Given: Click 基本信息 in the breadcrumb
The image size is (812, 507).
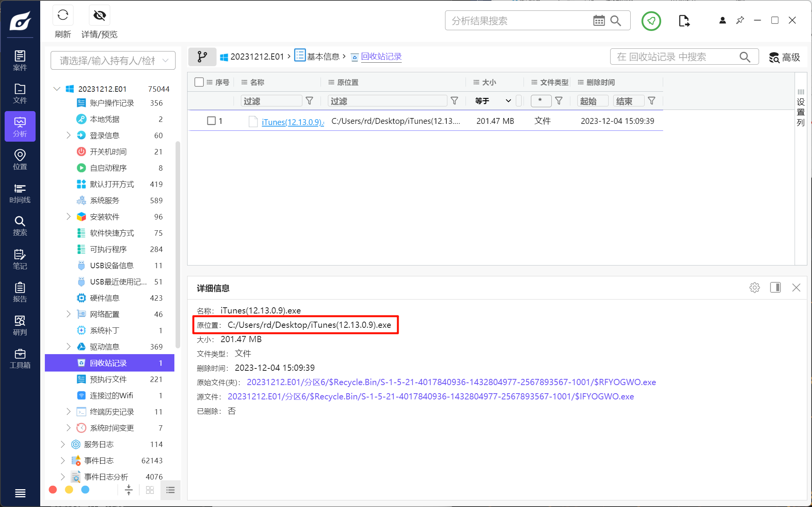Looking at the screenshot, I should click(x=323, y=57).
